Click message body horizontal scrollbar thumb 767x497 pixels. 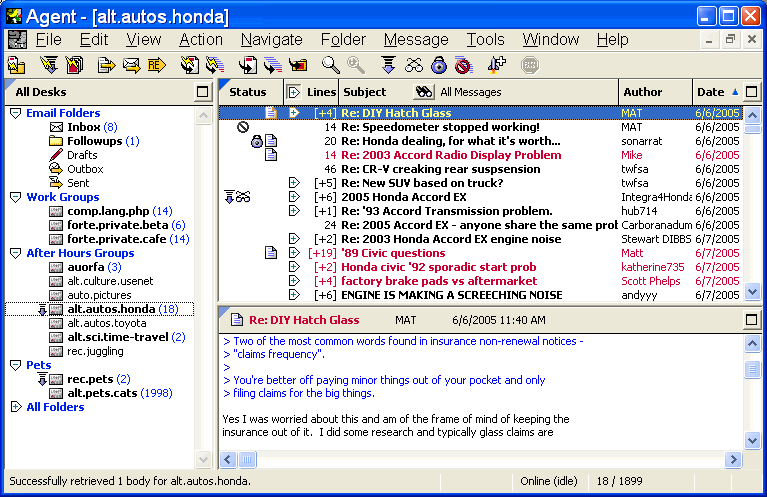click(248, 459)
